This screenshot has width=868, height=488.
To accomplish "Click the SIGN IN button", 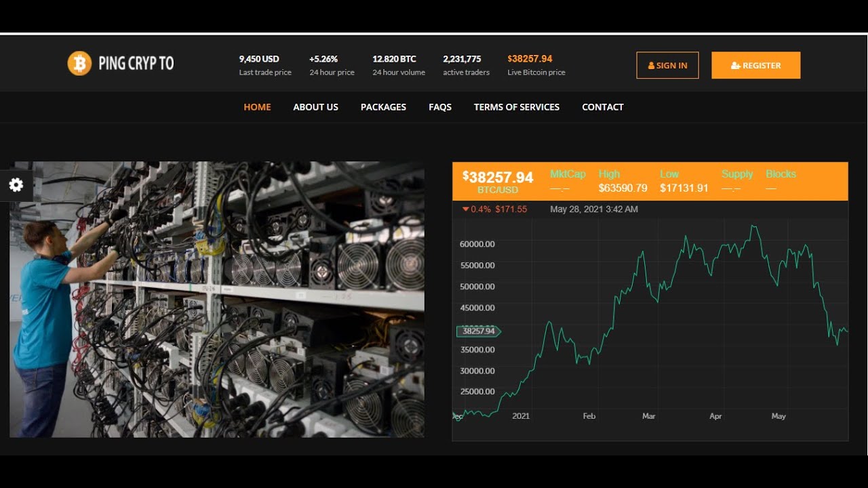I will [667, 65].
